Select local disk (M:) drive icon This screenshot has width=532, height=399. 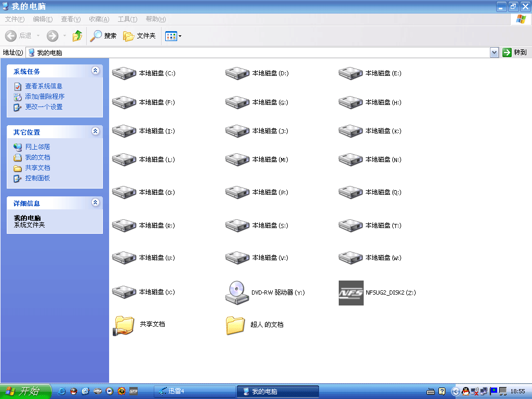236,159
